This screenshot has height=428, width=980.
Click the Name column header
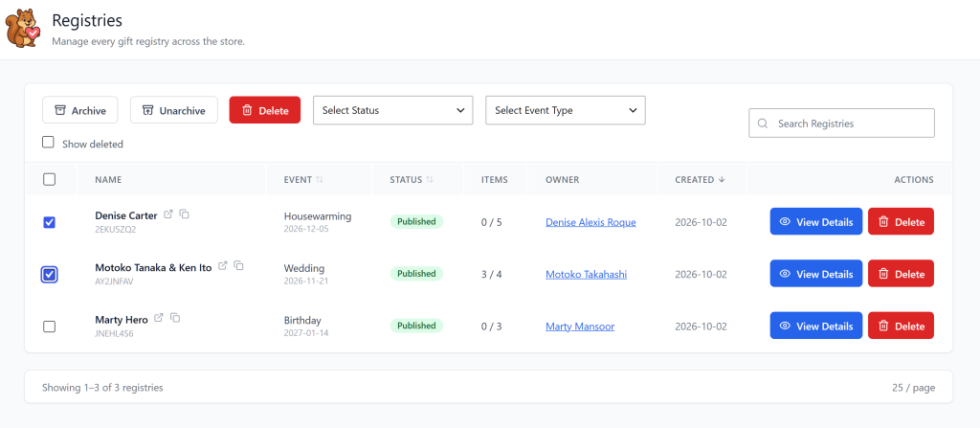coord(108,180)
